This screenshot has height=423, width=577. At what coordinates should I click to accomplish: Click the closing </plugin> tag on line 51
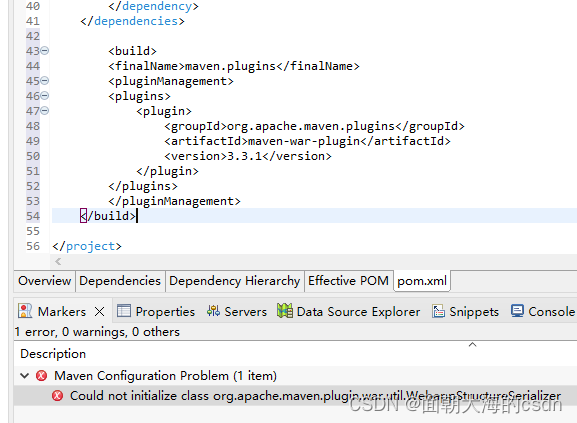click(167, 171)
